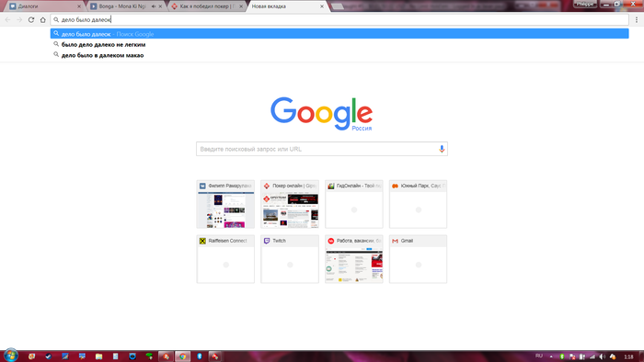Open the ГидОнлайн thumbnail
644x362 pixels.
coord(354,204)
